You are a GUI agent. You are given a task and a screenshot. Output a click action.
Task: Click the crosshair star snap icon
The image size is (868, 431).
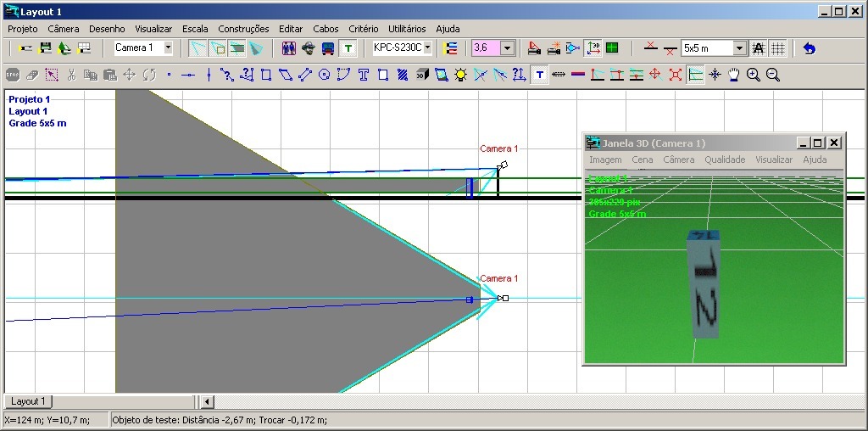pyautogui.click(x=715, y=75)
